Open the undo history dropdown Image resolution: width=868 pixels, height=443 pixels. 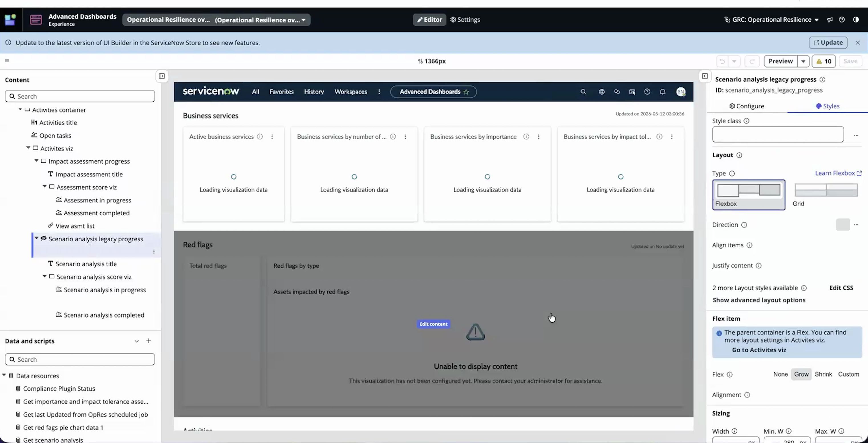(734, 61)
